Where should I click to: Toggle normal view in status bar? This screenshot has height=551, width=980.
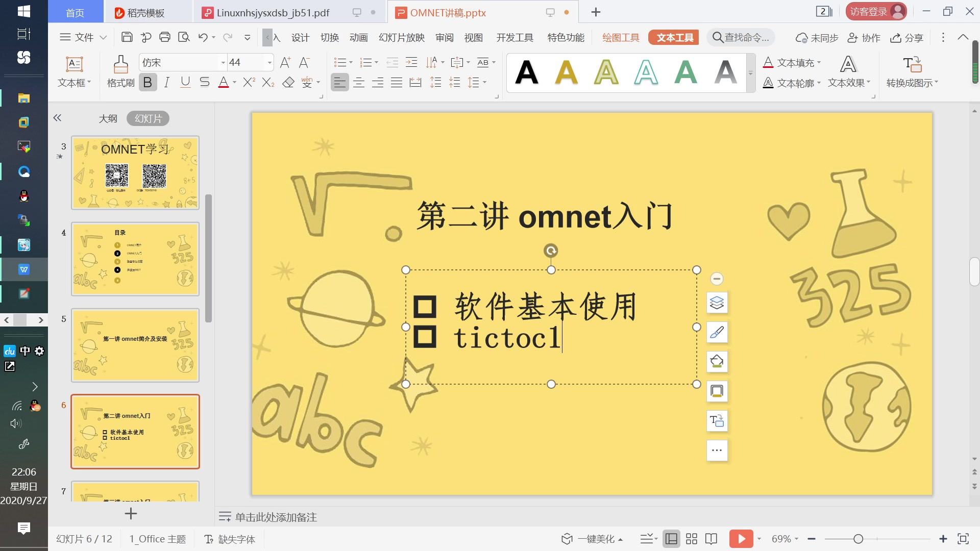672,539
